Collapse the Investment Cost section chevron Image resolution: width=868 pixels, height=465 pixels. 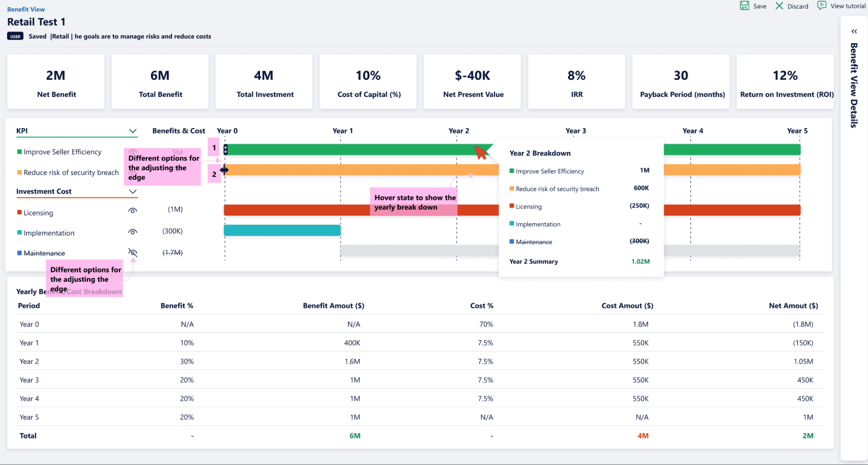[x=133, y=191]
